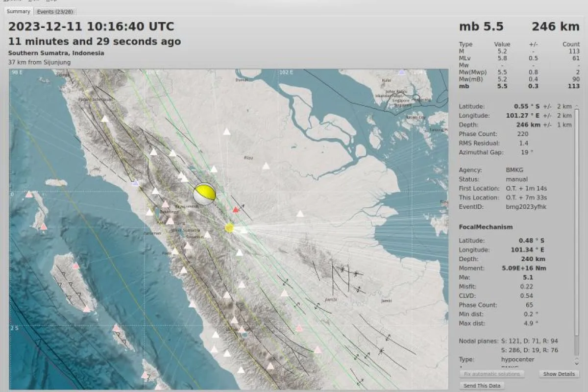
Task: Click the yellow focal mechanism beachball on map
Action: coord(204,194)
